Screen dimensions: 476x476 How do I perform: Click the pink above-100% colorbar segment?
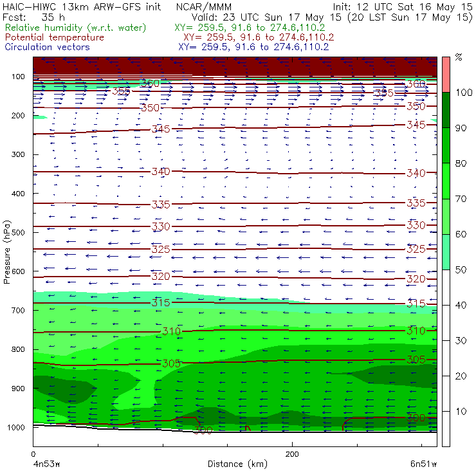coord(446,75)
